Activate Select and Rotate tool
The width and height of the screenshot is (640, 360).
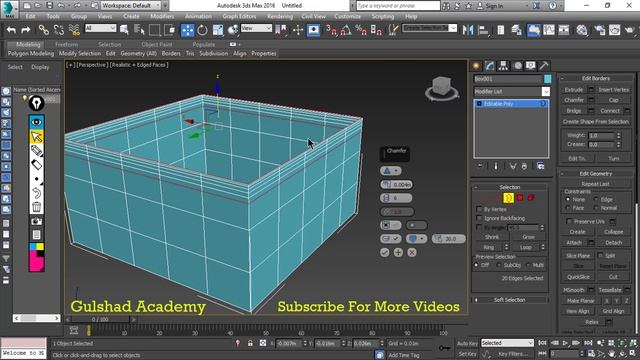point(202,30)
